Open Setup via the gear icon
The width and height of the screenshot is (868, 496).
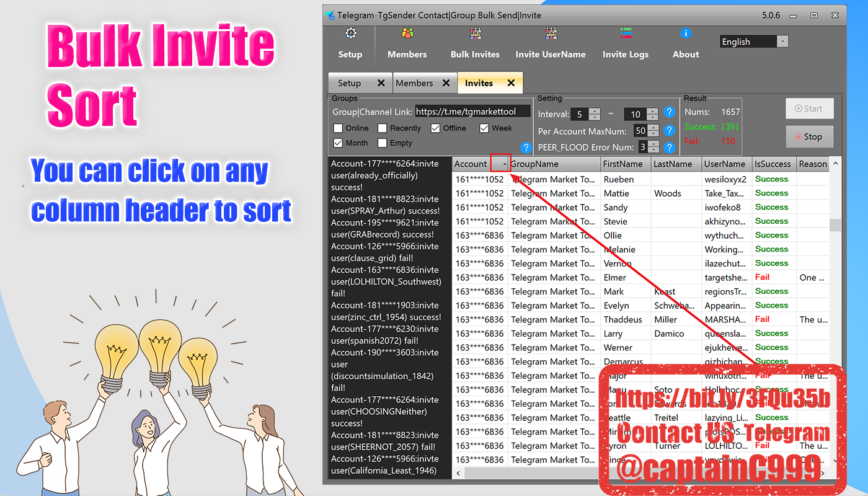[350, 33]
